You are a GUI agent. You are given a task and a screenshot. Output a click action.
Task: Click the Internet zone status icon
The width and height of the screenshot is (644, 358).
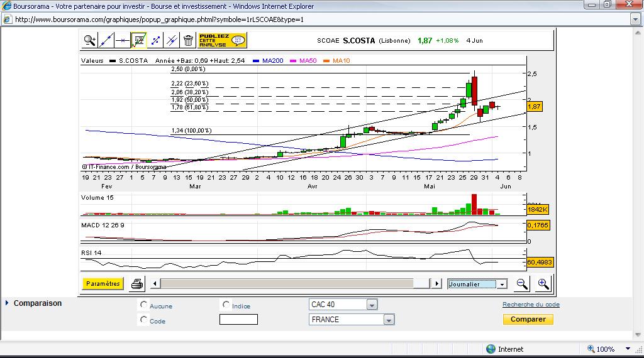(x=491, y=349)
